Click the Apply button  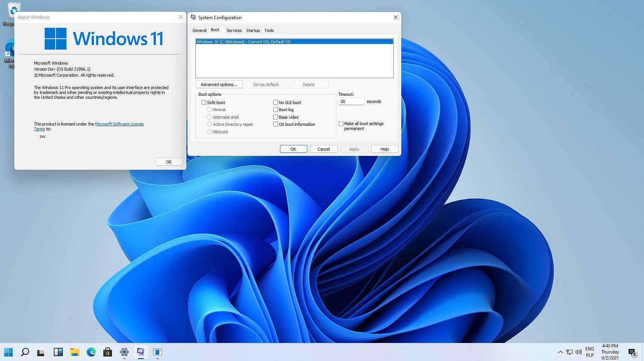click(x=354, y=149)
